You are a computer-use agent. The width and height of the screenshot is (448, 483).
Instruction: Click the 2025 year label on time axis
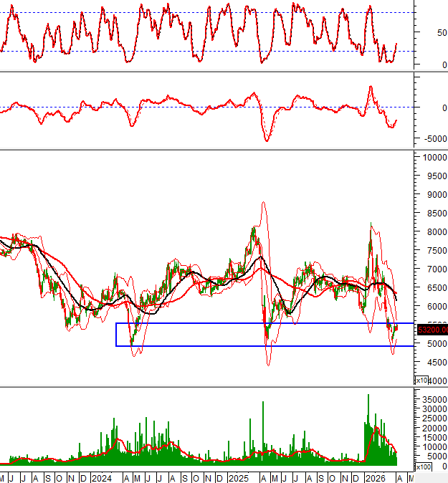tap(237, 477)
